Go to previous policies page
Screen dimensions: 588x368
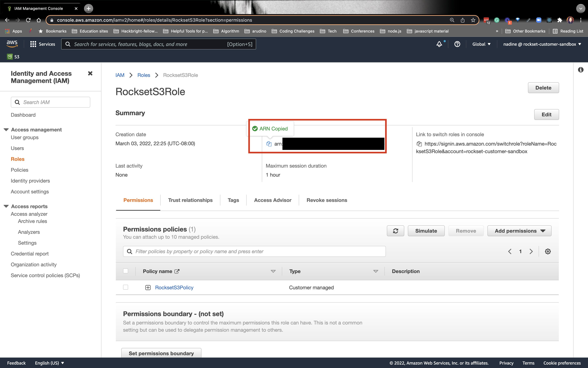(x=510, y=251)
